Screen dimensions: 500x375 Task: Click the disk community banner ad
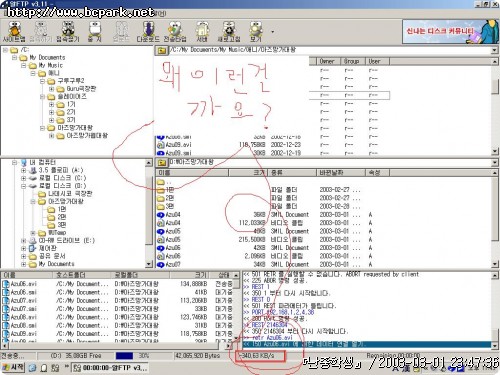tap(450, 31)
